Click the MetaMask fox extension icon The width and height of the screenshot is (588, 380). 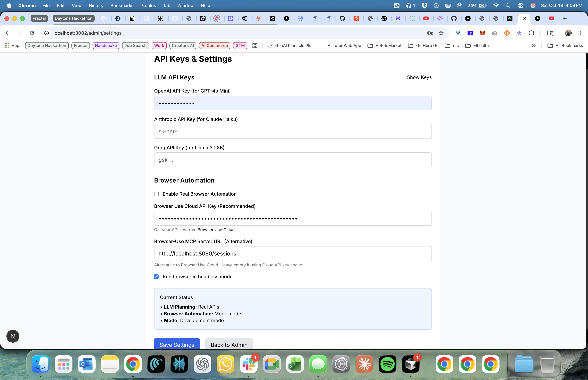[482, 33]
